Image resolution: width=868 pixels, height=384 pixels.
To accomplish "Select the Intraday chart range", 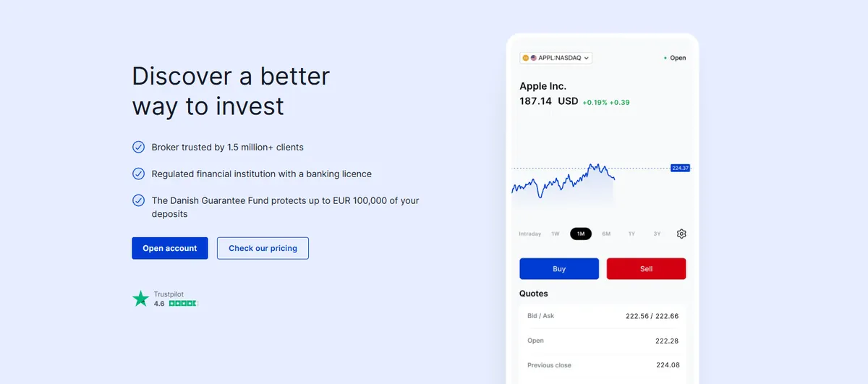I will coord(530,234).
